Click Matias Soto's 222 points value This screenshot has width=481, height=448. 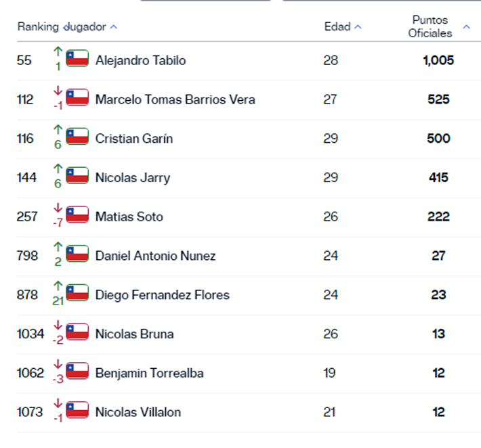[x=438, y=217]
